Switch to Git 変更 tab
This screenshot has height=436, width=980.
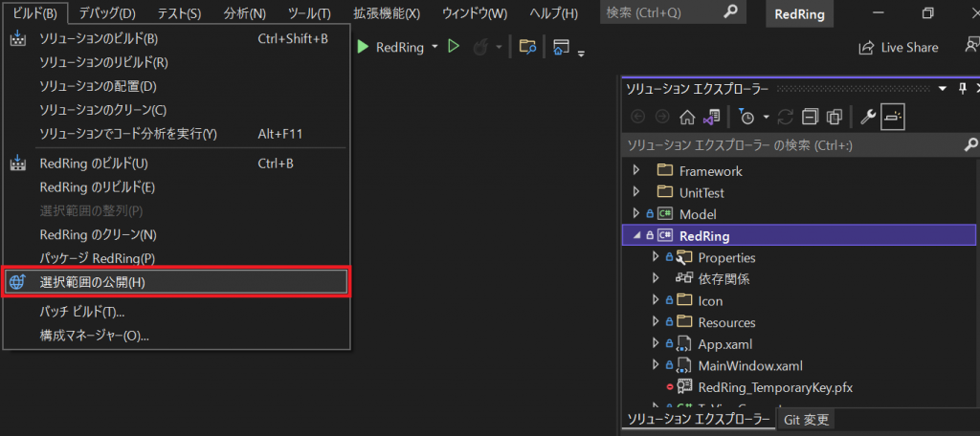click(806, 419)
